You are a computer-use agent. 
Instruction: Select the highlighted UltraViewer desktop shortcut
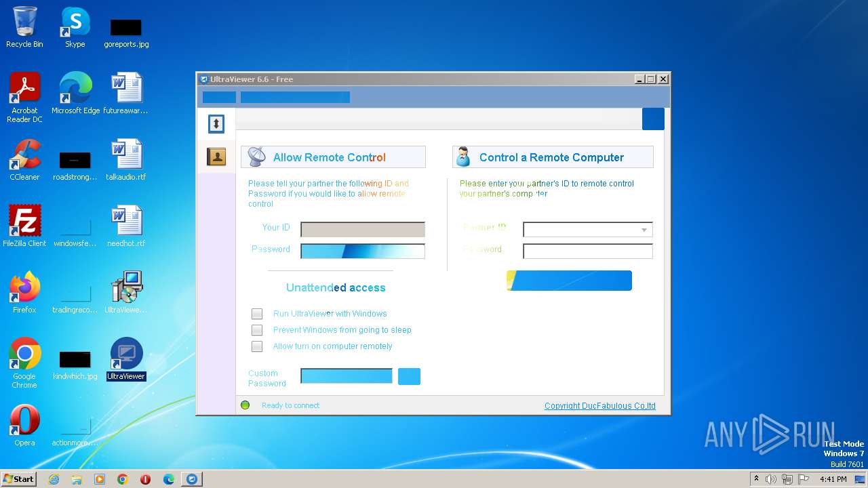(x=126, y=359)
